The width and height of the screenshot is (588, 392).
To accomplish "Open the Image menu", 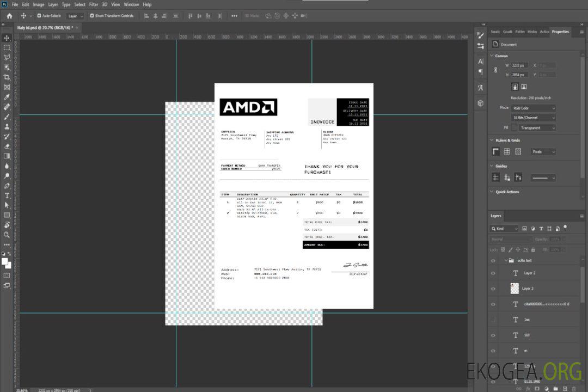I will (x=39, y=4).
